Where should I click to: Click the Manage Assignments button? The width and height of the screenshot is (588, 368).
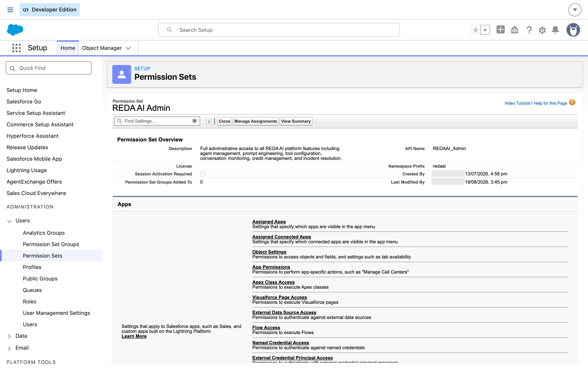coord(256,121)
